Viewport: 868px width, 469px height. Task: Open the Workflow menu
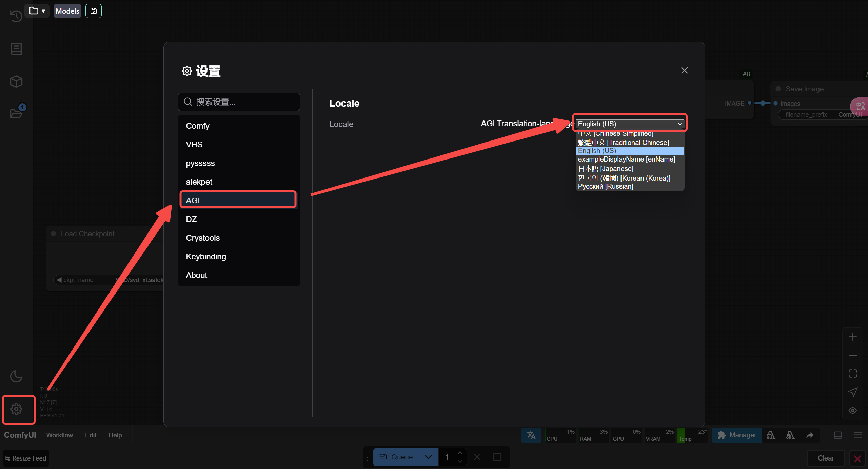(x=59, y=435)
